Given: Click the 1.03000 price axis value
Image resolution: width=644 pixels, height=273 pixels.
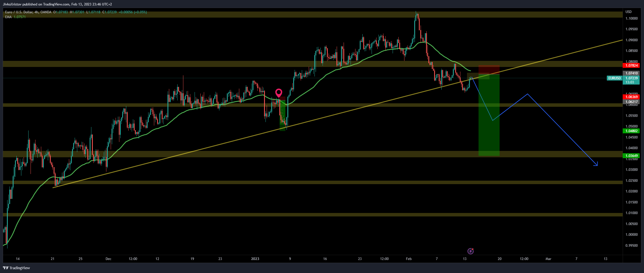Looking at the screenshot, I should pos(632,170).
